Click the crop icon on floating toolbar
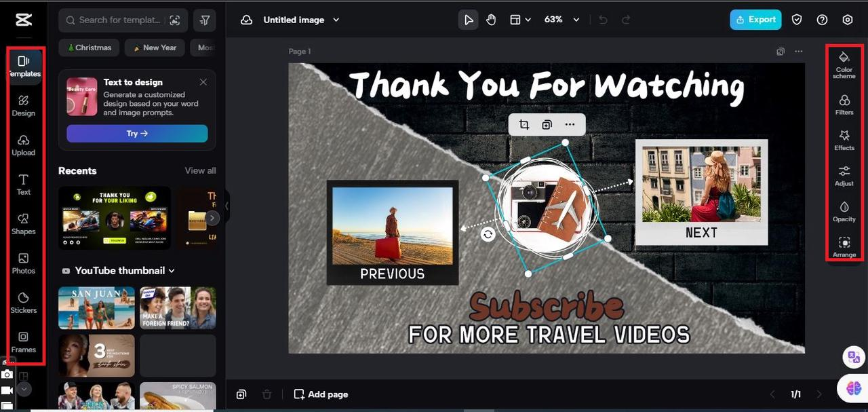This screenshot has height=412, width=868. click(524, 124)
